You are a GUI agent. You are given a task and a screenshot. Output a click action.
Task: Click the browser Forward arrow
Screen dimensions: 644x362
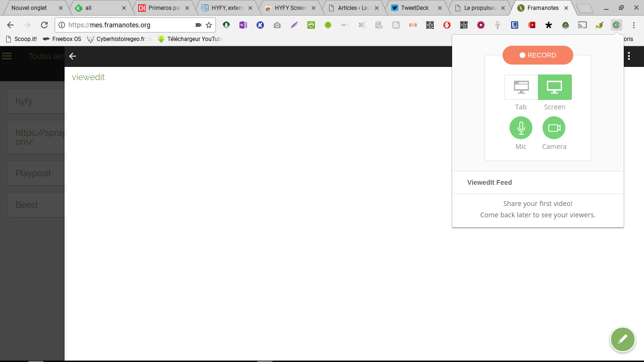click(27, 25)
